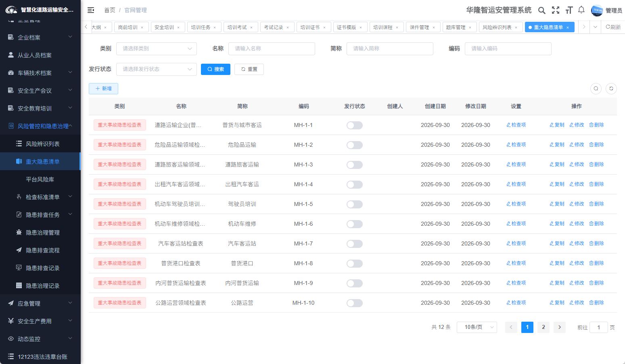The width and height of the screenshot is (625, 364).
Task: Toggle 发行状态 switch for MH-1-1
Action: click(x=355, y=125)
